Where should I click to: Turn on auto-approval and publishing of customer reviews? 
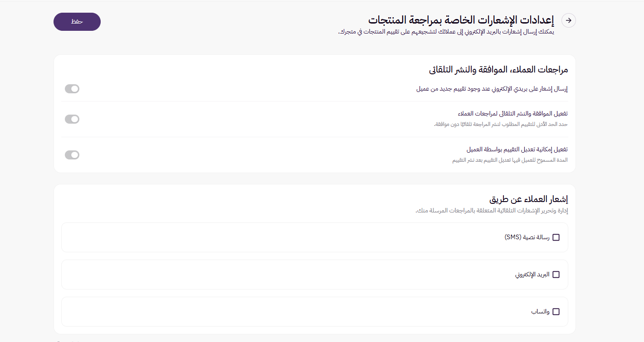coord(72,119)
